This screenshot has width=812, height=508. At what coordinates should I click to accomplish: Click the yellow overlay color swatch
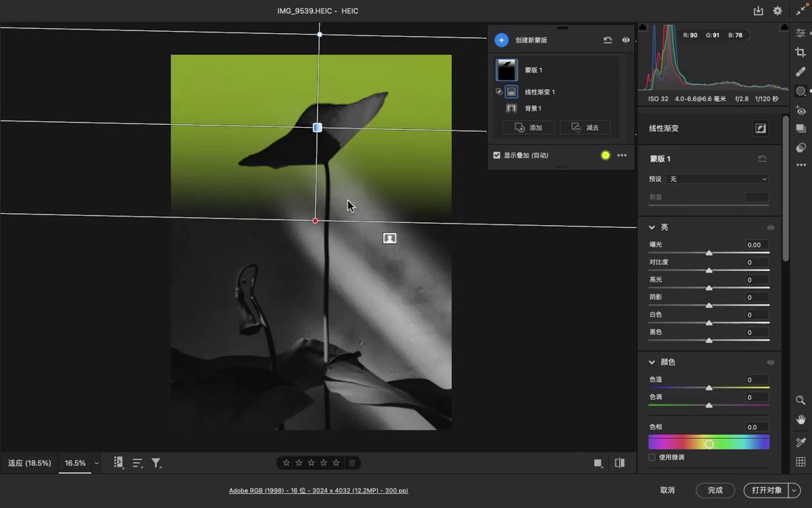(x=605, y=155)
